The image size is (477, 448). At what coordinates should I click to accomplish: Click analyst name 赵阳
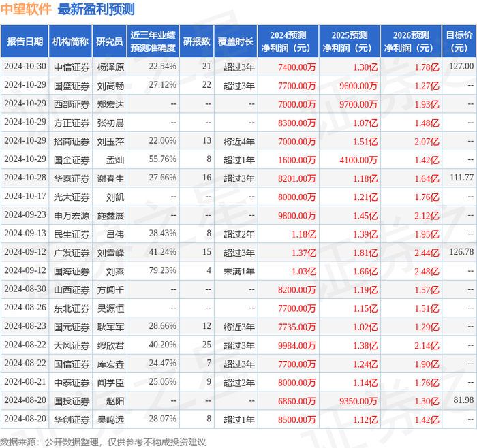pos(115,401)
